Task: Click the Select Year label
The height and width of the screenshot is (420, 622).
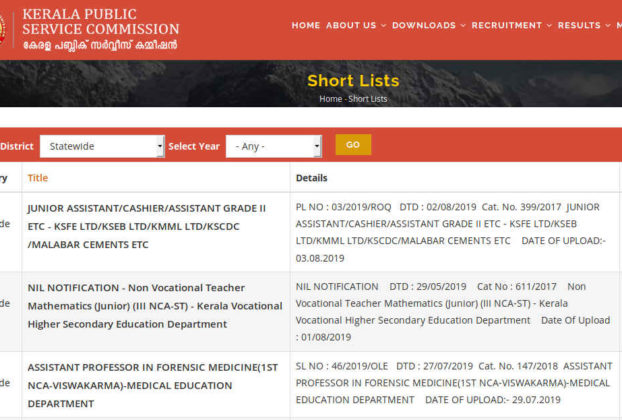Action: 194,146
